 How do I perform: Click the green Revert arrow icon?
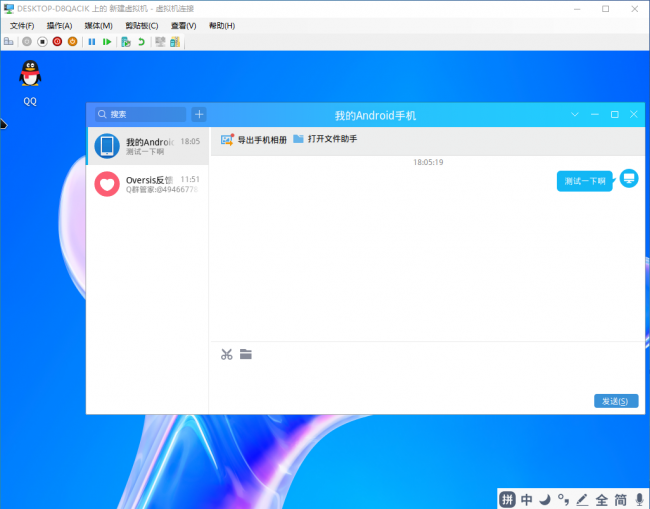coord(141,41)
